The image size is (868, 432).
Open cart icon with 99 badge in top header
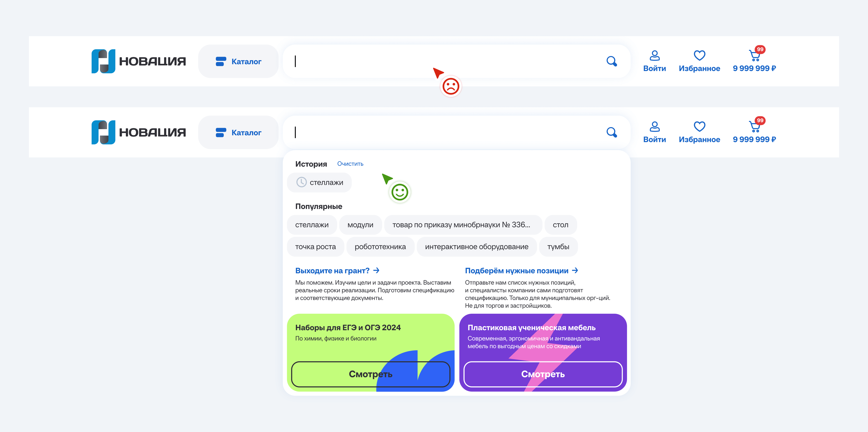754,56
